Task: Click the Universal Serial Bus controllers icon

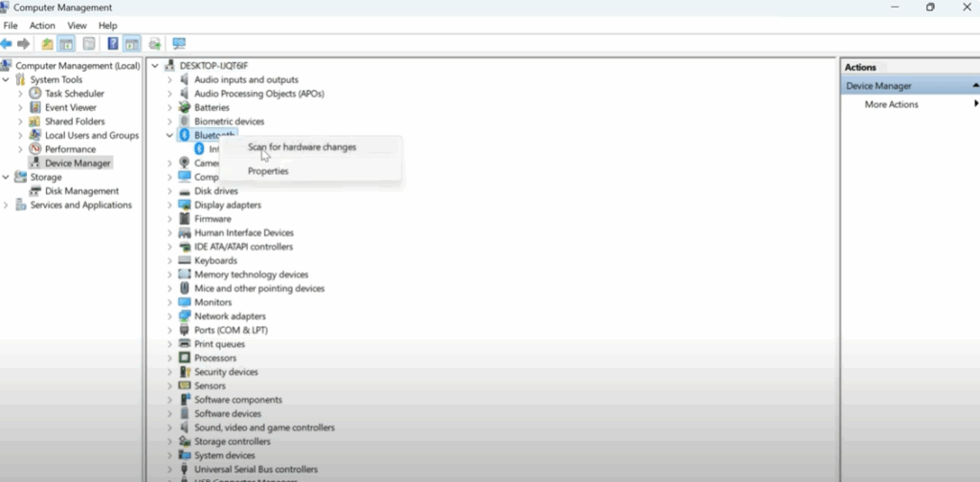Action: coord(185,469)
